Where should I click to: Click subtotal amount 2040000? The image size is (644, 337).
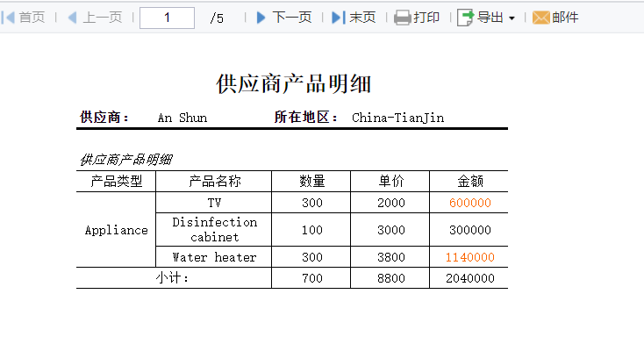(x=469, y=278)
